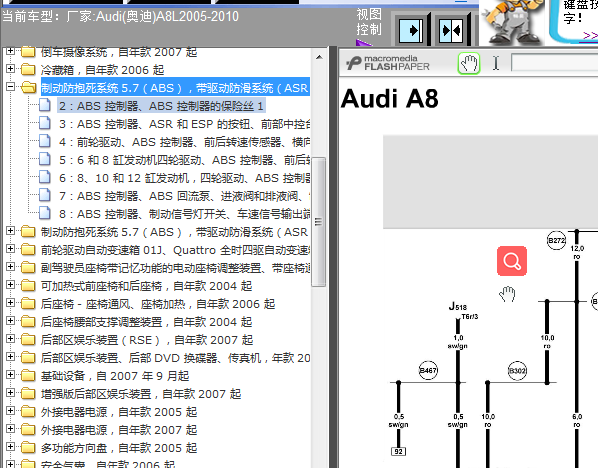Image resolution: width=598 pixels, height=468 pixels.
Task: Open 6：8、10 和 12 缸发动机 page
Action: click(x=185, y=178)
